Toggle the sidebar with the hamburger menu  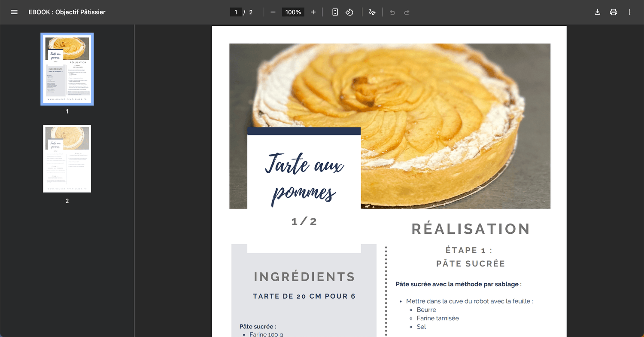coord(14,12)
